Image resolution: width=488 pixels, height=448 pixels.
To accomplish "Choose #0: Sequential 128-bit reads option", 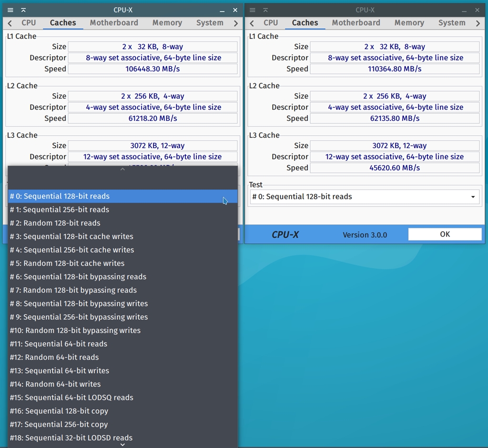I will pyautogui.click(x=122, y=196).
